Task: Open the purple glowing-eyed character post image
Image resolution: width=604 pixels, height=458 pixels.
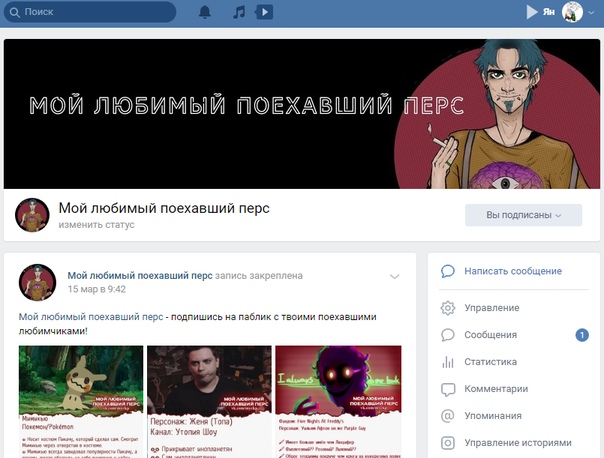Action: click(x=338, y=402)
